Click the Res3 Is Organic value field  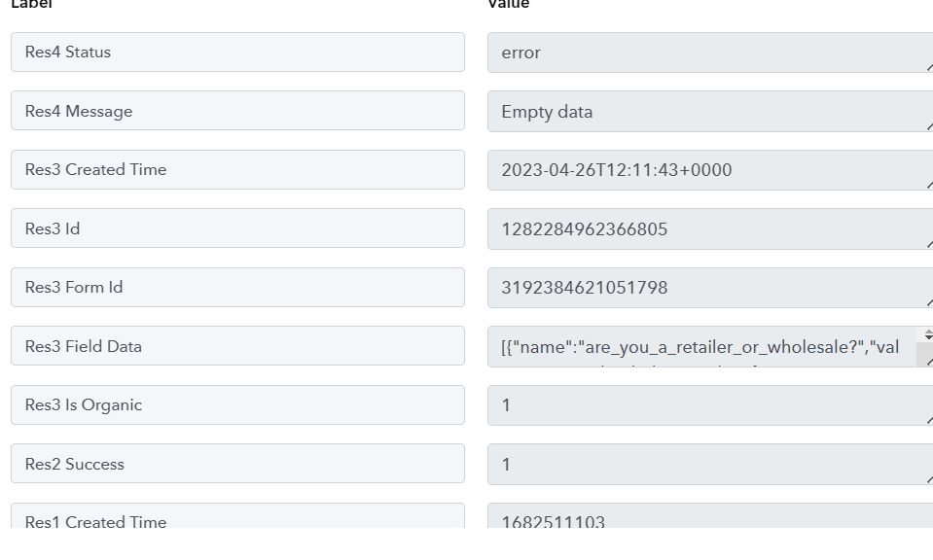[x=710, y=406]
